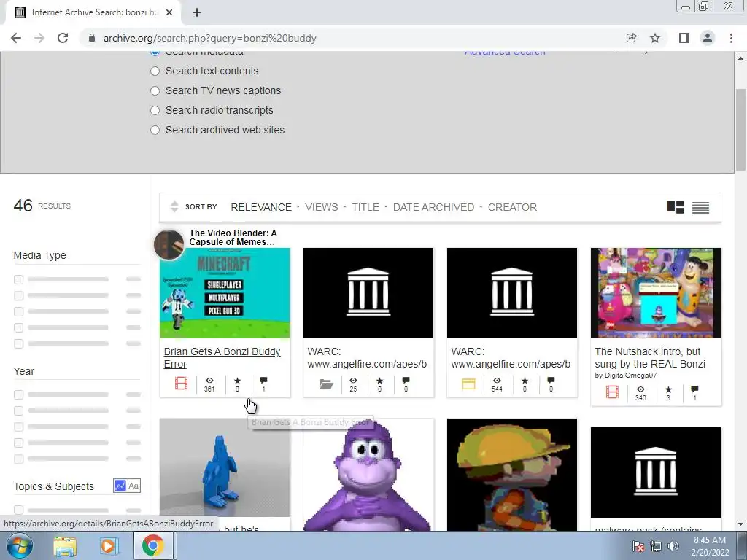Open the browser side panel icon
Screen dimensions: 747x560
click(x=684, y=38)
